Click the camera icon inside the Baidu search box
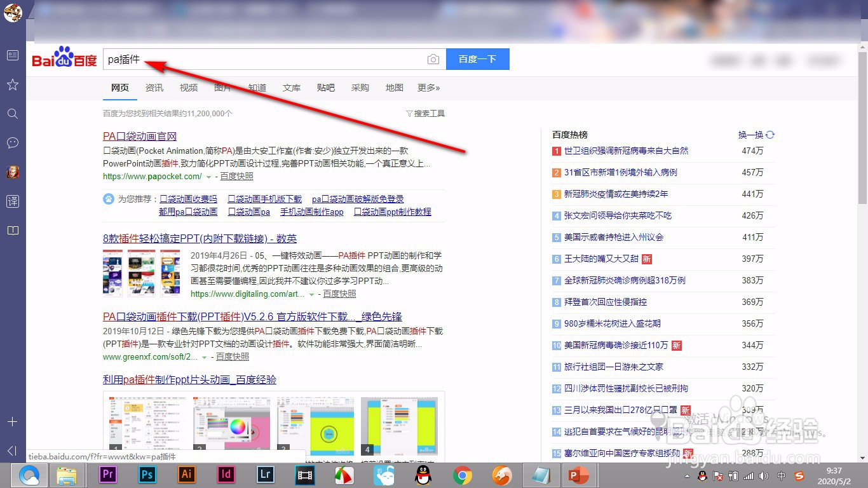 (433, 58)
